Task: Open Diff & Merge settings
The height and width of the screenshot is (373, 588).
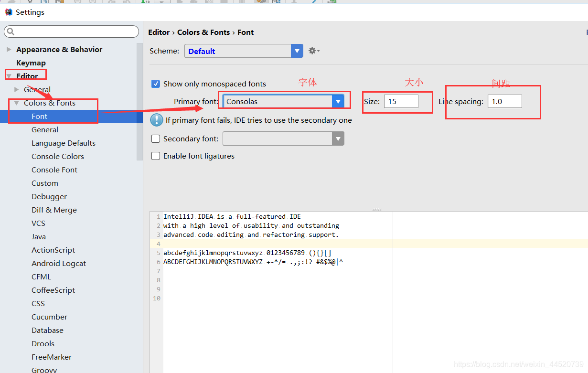Action: pyautogui.click(x=54, y=210)
